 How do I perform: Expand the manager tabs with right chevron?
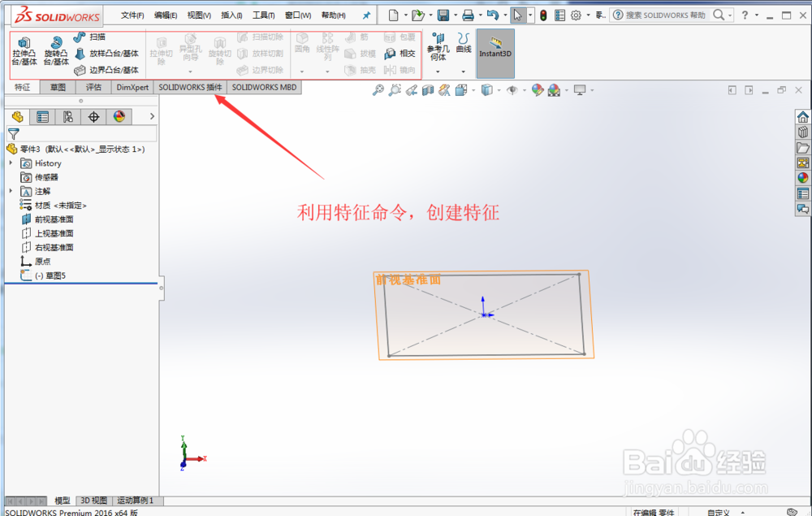(152, 116)
